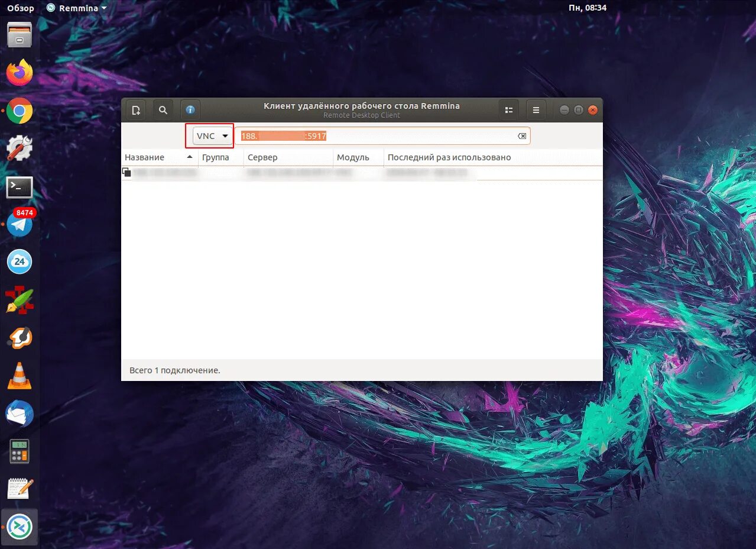
Task: Open Telegram with 8474 unread badge
Action: click(x=20, y=224)
